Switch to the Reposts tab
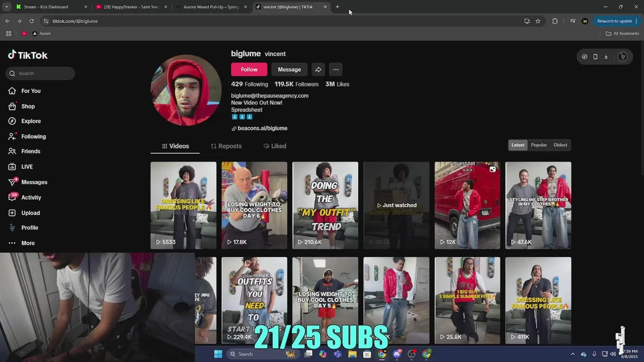The height and width of the screenshot is (362, 644). click(x=226, y=146)
